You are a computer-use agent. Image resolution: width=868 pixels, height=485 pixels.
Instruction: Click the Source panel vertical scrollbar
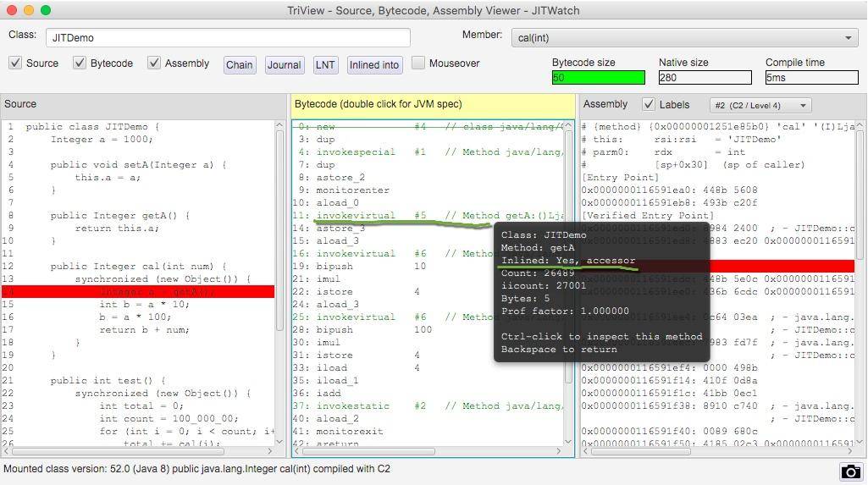(x=280, y=229)
